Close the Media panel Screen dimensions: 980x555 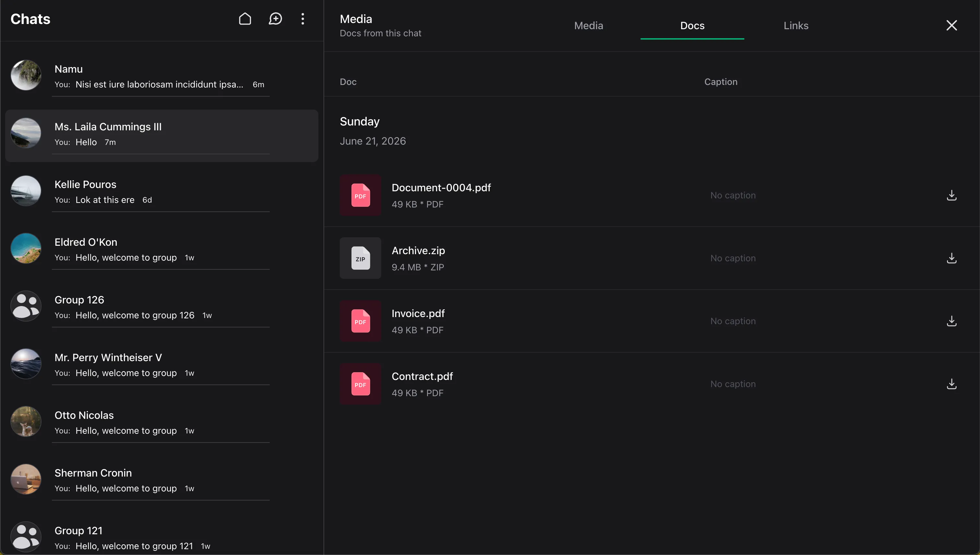[952, 26]
